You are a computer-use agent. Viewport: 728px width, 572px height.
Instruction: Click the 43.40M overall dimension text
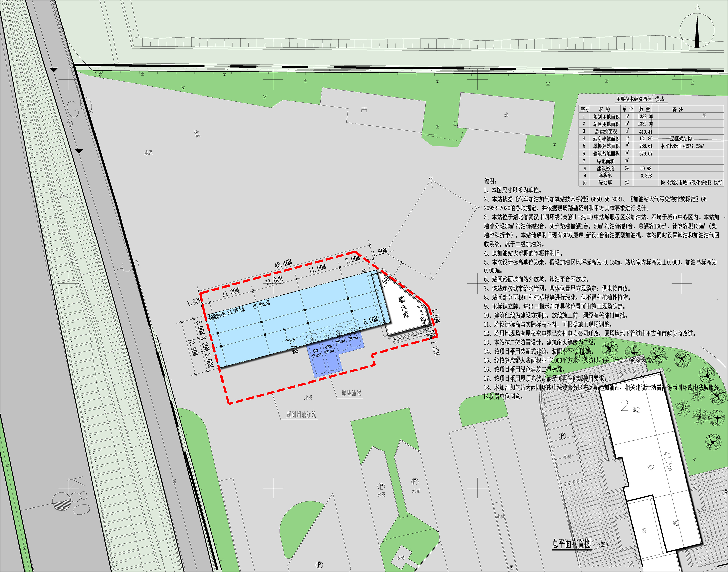(283, 264)
